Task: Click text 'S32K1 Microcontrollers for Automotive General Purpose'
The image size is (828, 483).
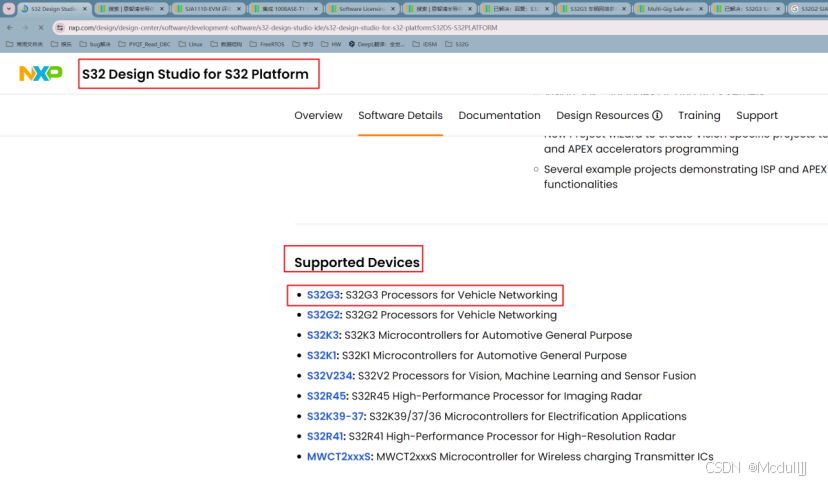Action: (484, 355)
